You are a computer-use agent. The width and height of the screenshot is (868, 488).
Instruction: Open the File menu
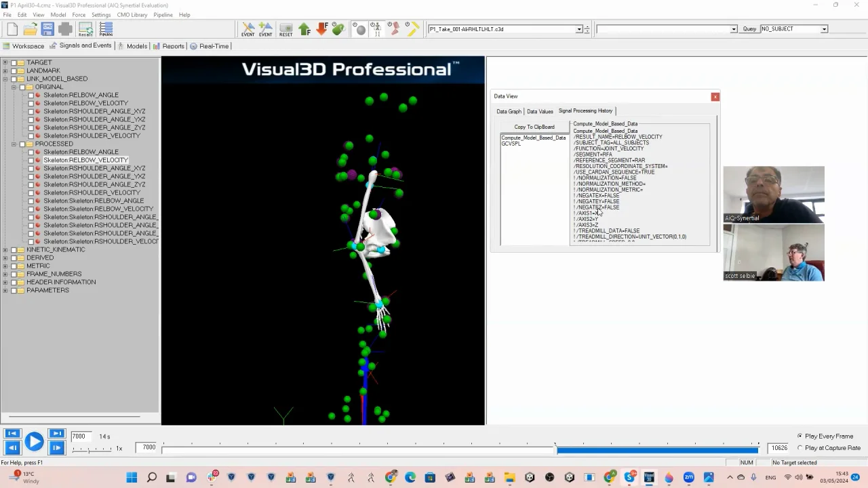(x=7, y=14)
